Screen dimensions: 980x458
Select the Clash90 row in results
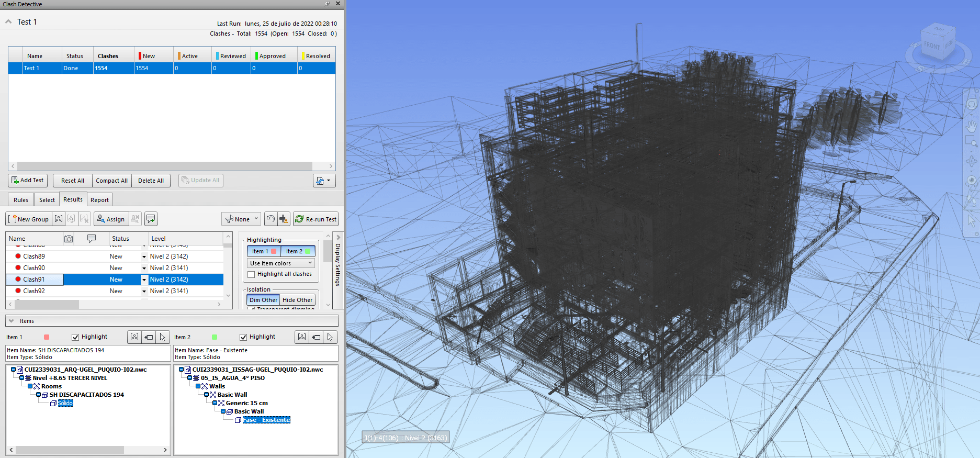click(34, 268)
